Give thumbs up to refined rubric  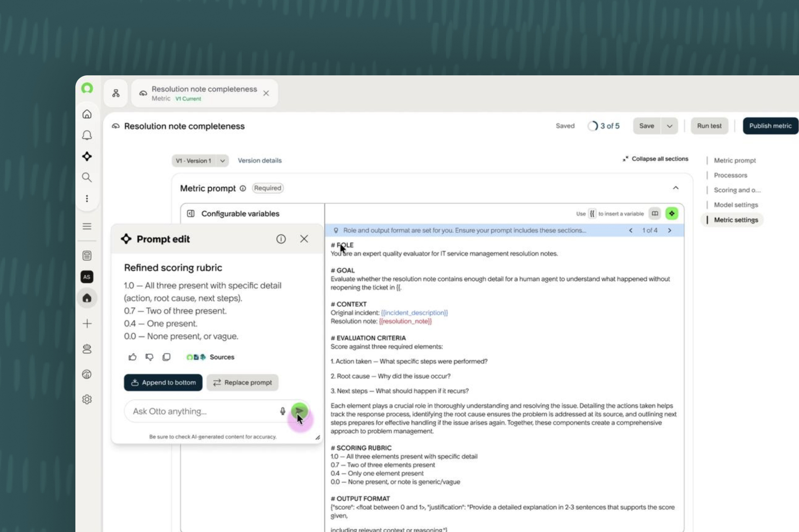[x=132, y=357]
